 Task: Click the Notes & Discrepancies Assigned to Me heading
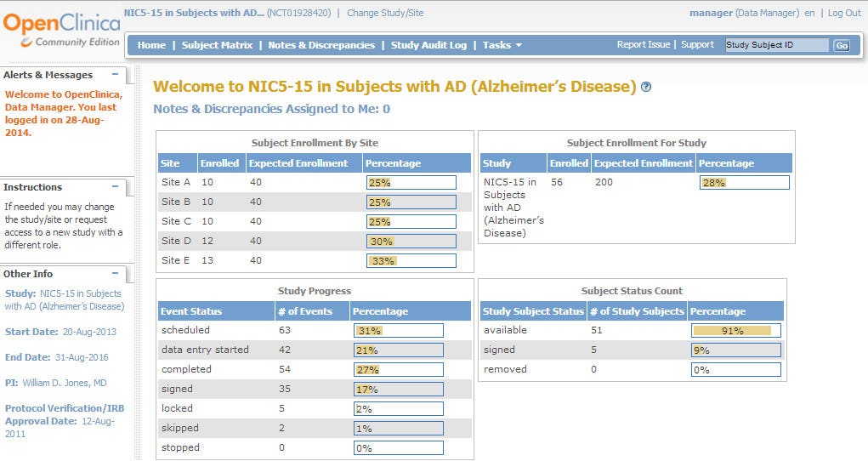[271, 109]
